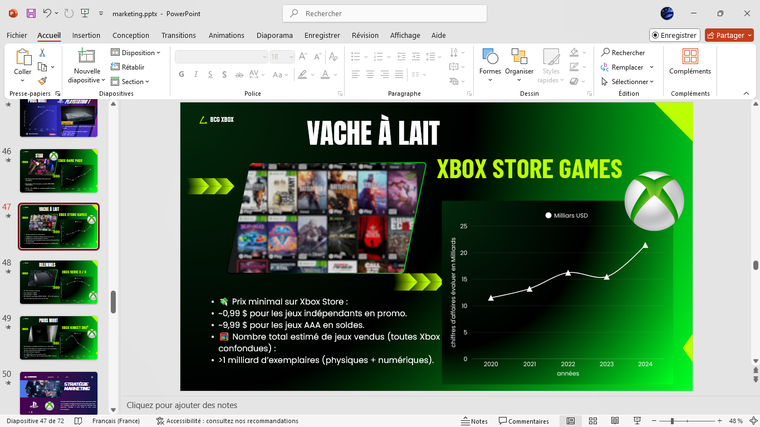Screen dimensions: 760x427
Task: Select the slide 48 thumbnail
Action: [59, 282]
